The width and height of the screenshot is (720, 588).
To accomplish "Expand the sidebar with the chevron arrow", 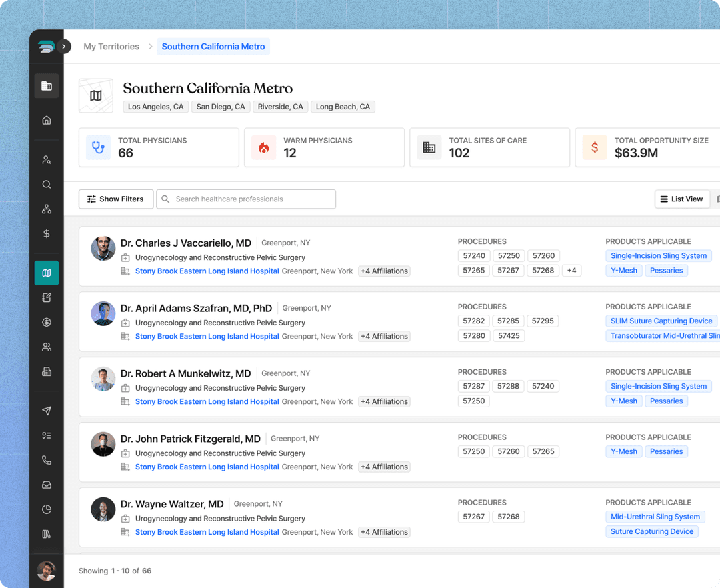I will tap(64, 47).
